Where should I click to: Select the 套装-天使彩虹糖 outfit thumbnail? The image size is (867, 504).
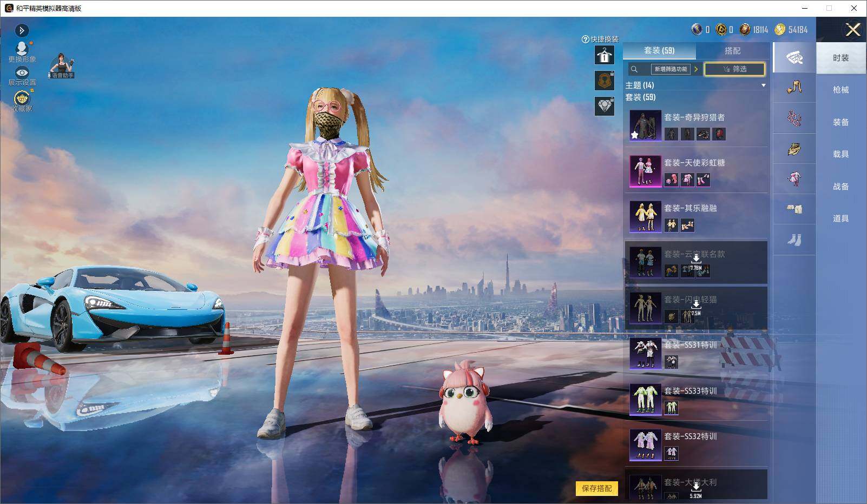(645, 171)
